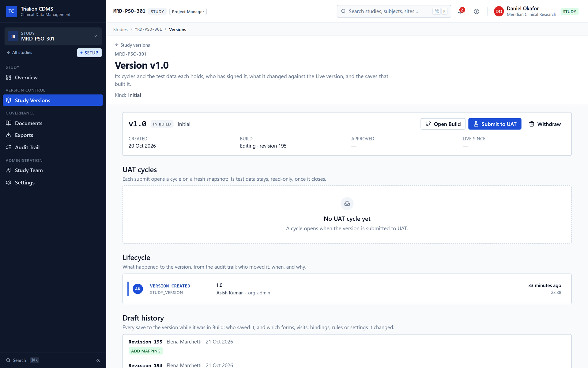Viewport: 588px width, 368px height.
Task: Click the Trialion CDMS TC logo
Action: [x=11, y=11]
